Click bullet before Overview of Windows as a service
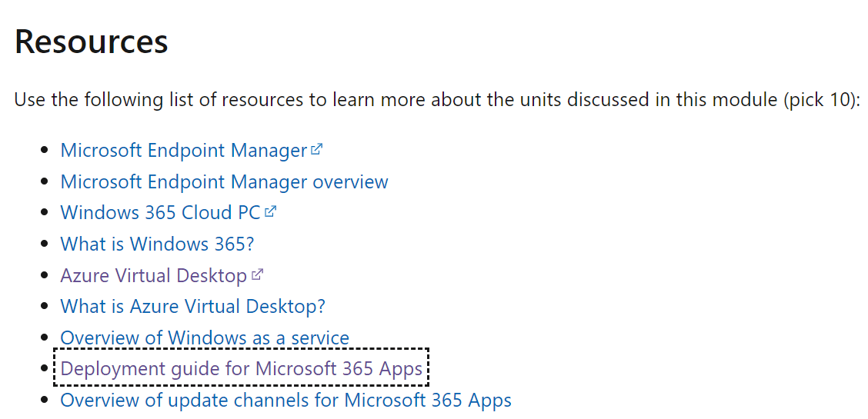868x419 pixels. tap(45, 339)
